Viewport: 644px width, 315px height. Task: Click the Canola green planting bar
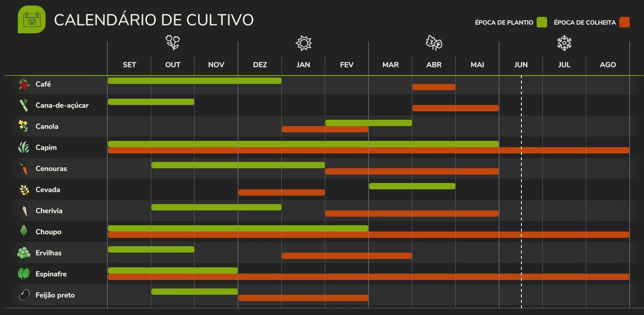click(369, 123)
